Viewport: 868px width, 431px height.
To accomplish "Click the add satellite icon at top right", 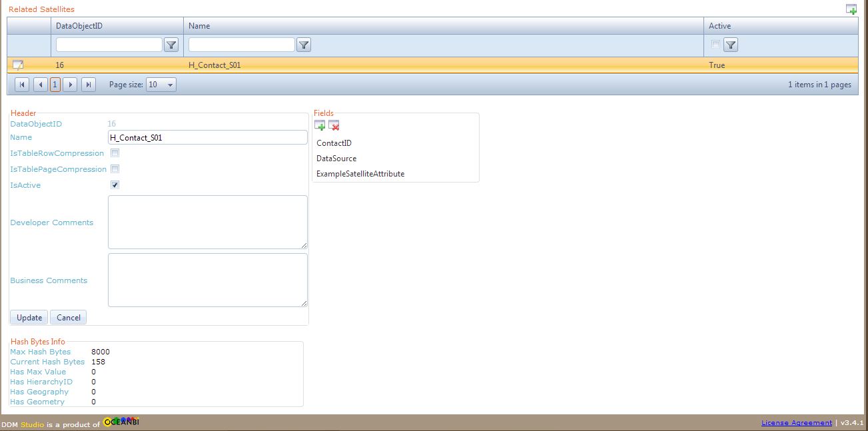I will (851, 9).
